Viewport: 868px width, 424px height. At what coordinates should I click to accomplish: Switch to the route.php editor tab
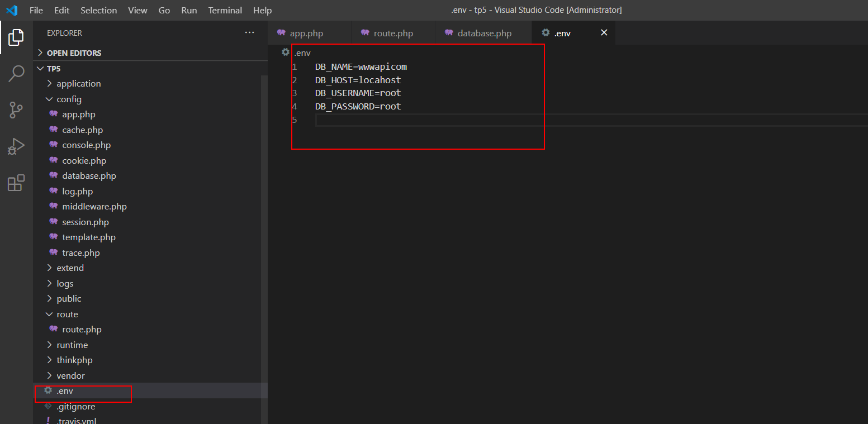point(393,33)
